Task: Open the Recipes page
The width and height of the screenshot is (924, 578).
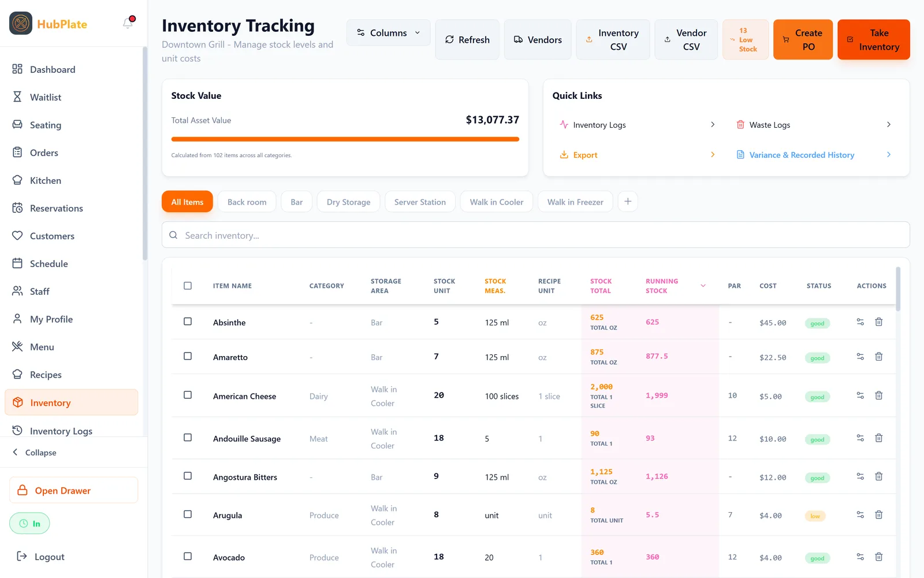Action: pyautogui.click(x=71, y=375)
